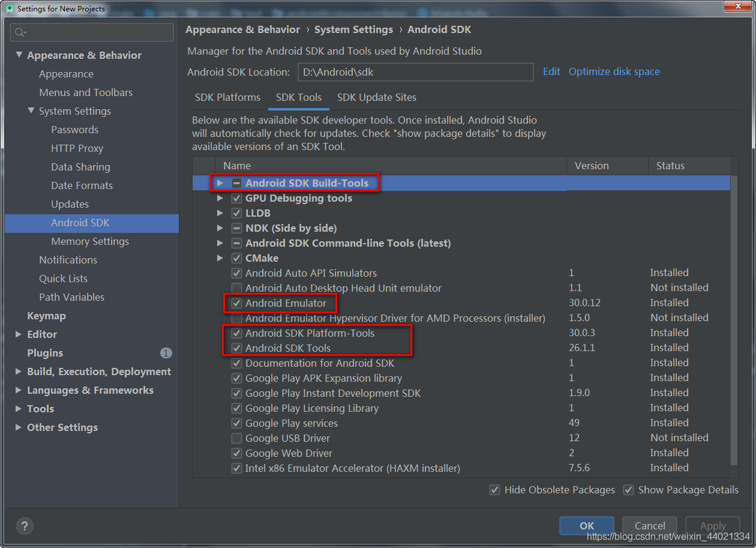
Task: Open Date Formats settings
Action: click(82, 185)
